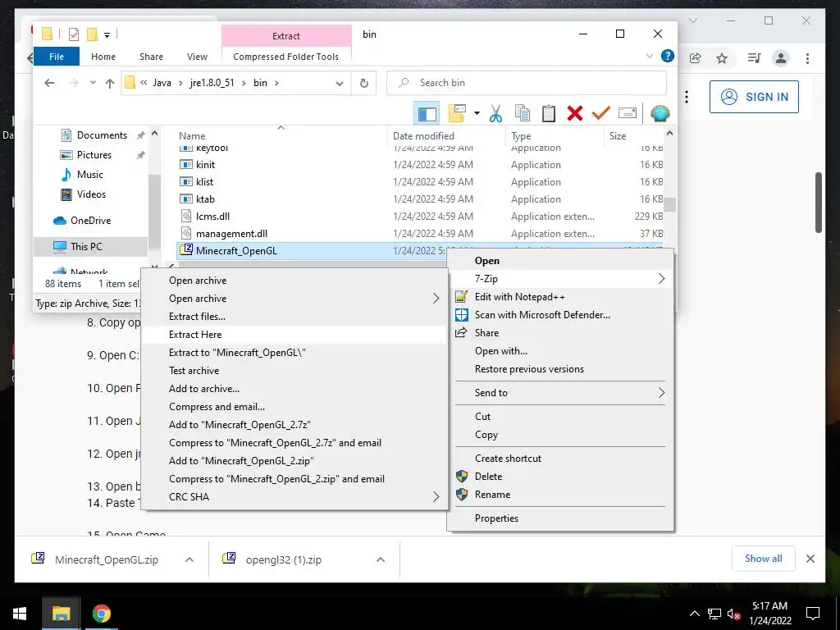Click the shell globe toolbar icon
The image size is (840, 630).
[660, 113]
